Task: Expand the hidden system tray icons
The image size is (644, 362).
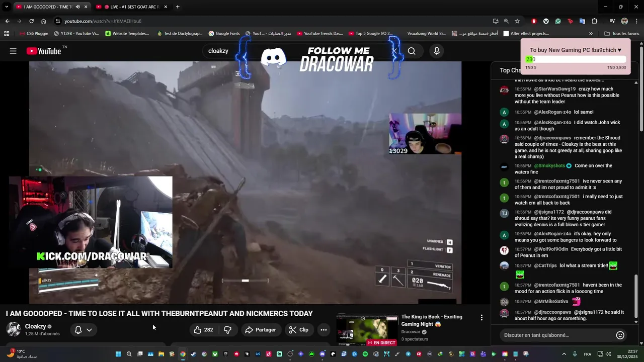Action: pos(563,354)
